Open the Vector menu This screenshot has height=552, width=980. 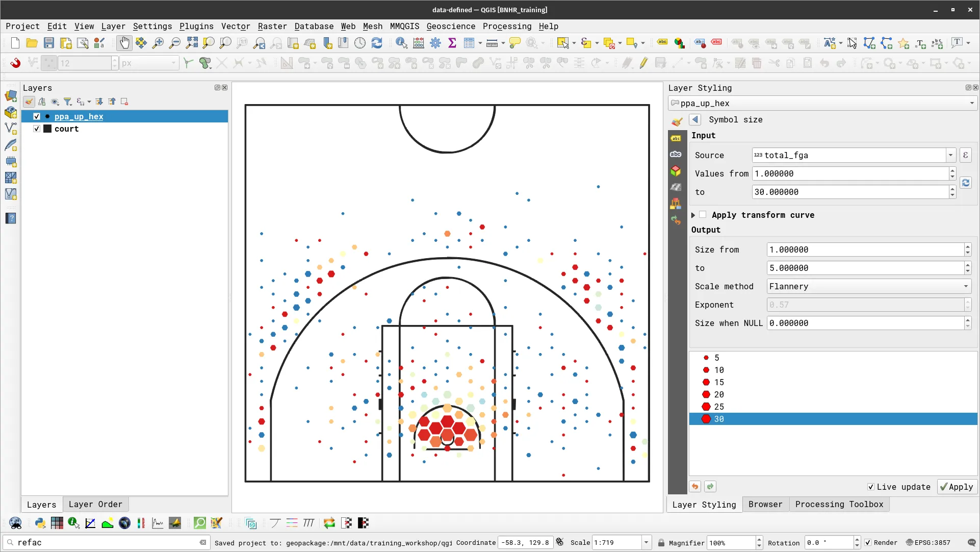click(236, 26)
